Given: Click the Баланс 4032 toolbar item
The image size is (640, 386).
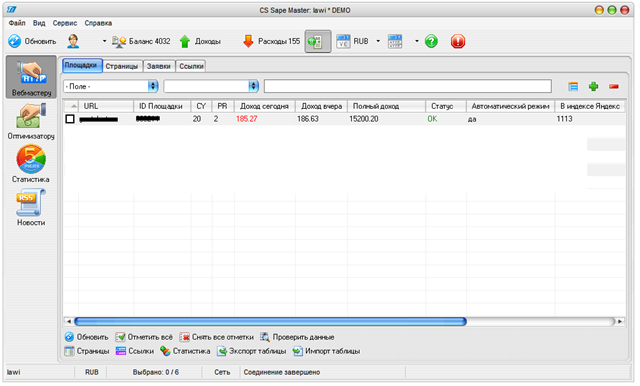Looking at the screenshot, I should 141,41.
